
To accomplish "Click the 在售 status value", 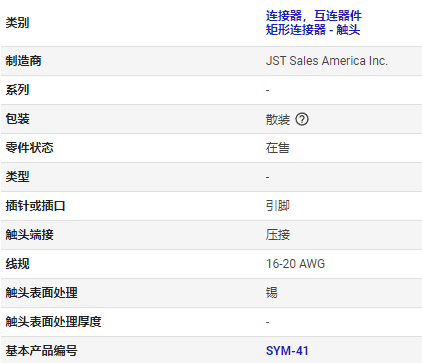I will click(x=278, y=148).
